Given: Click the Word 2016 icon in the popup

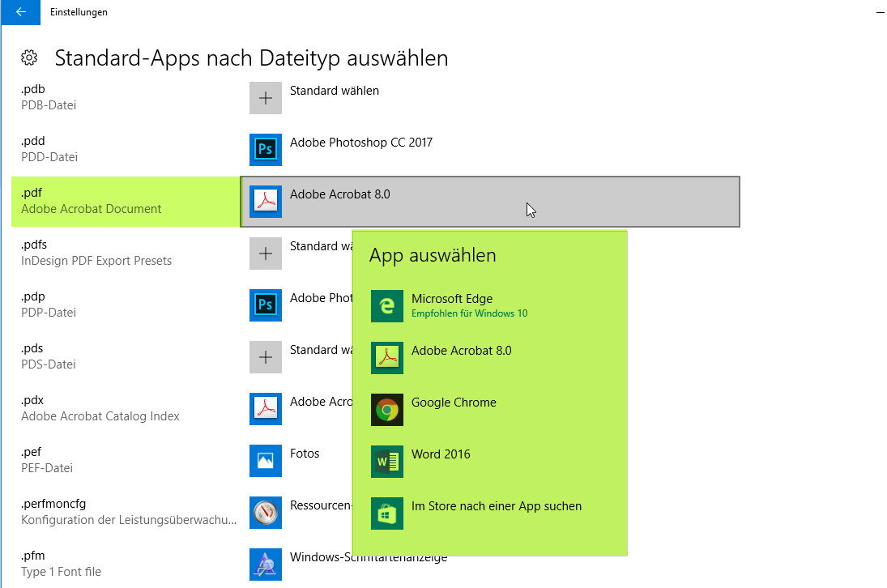Looking at the screenshot, I should [x=387, y=462].
